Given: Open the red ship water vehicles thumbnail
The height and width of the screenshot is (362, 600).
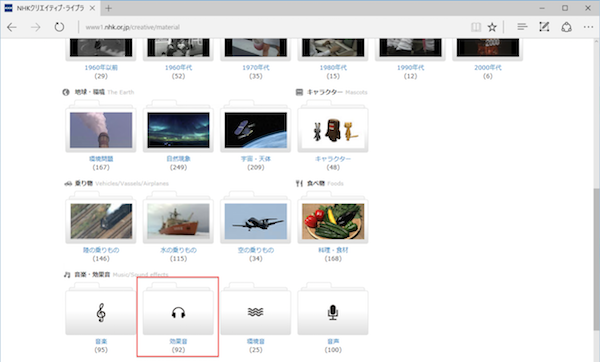Looking at the screenshot, I should click(x=178, y=221).
